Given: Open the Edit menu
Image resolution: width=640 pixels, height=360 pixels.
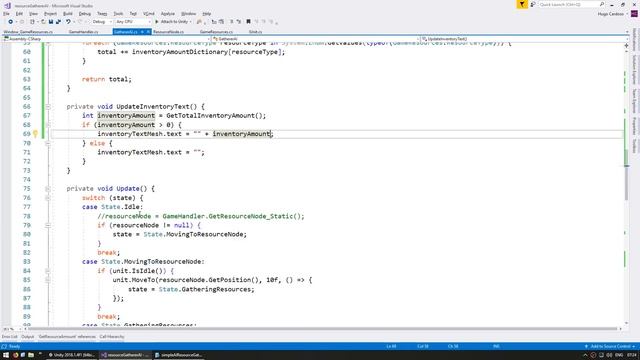Looking at the screenshot, I should [x=19, y=14].
